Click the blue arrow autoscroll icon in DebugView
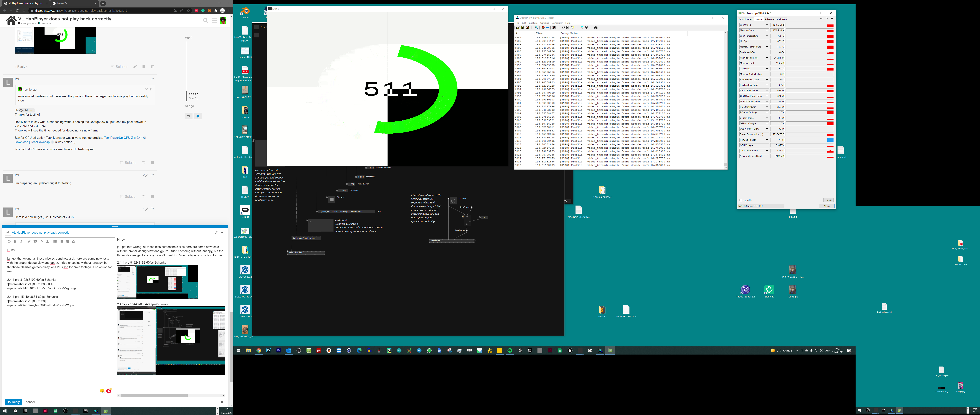The image size is (980, 415). coord(548,27)
